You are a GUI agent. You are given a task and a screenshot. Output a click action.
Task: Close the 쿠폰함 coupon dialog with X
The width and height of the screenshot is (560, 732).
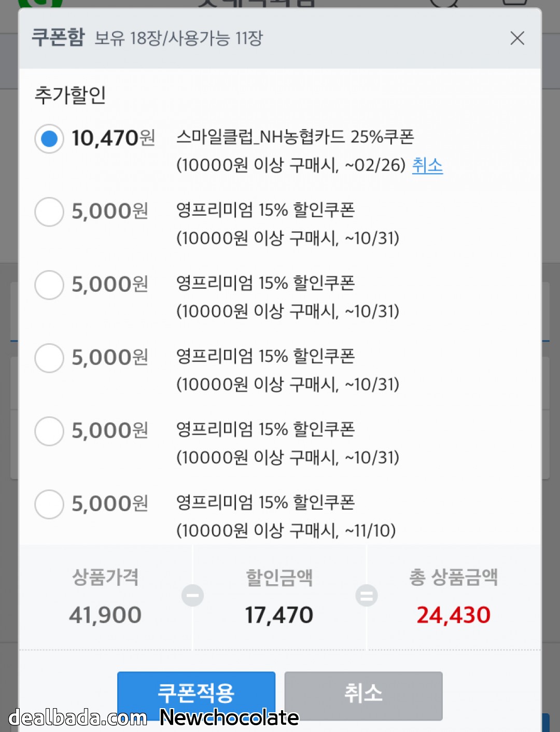point(517,38)
